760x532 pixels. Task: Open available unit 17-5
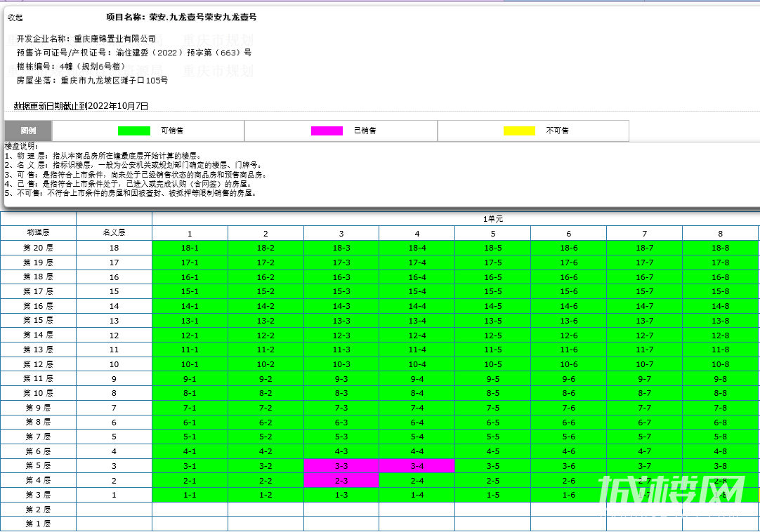tap(493, 262)
